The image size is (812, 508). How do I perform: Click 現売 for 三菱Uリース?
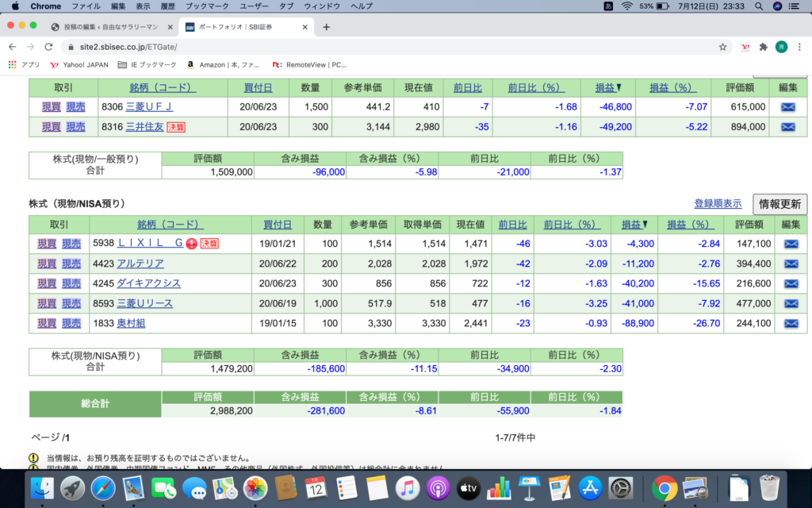tap(71, 304)
